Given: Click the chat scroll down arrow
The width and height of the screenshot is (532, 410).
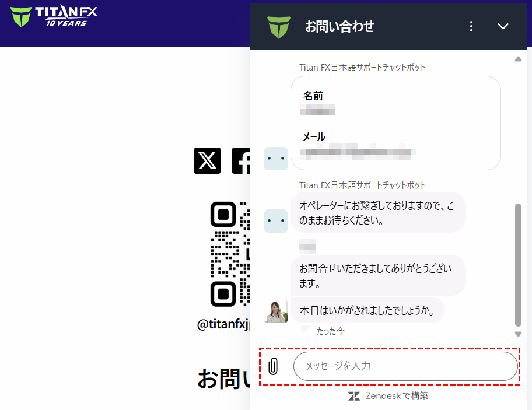Looking at the screenshot, I should point(518,334).
